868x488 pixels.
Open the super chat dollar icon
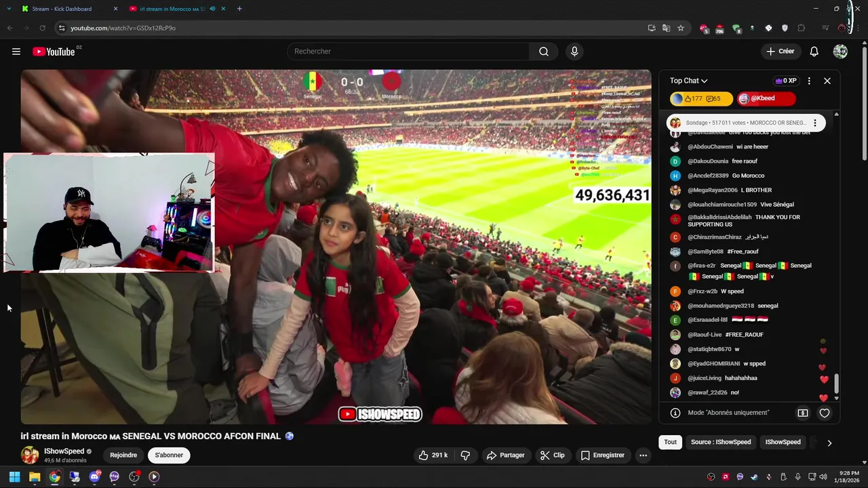point(803,413)
